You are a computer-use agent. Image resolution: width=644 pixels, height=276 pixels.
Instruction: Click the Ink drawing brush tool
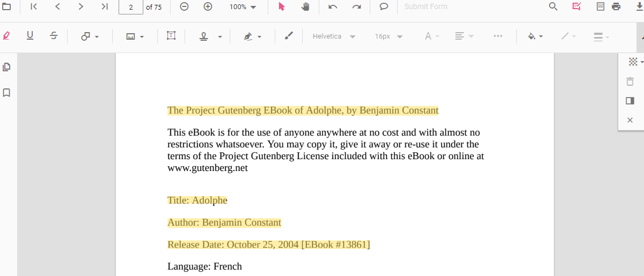(289, 36)
